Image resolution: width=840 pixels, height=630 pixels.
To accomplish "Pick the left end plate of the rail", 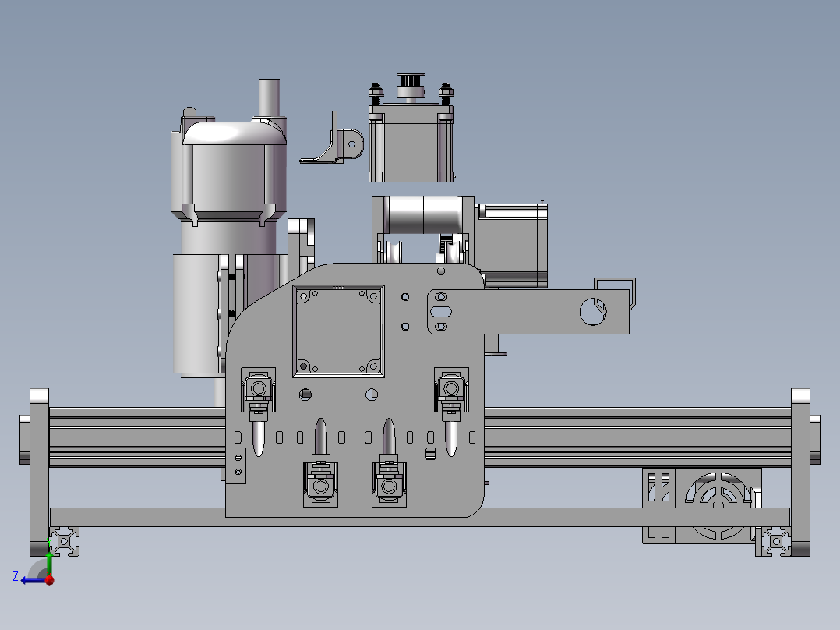I will click(x=39, y=472).
